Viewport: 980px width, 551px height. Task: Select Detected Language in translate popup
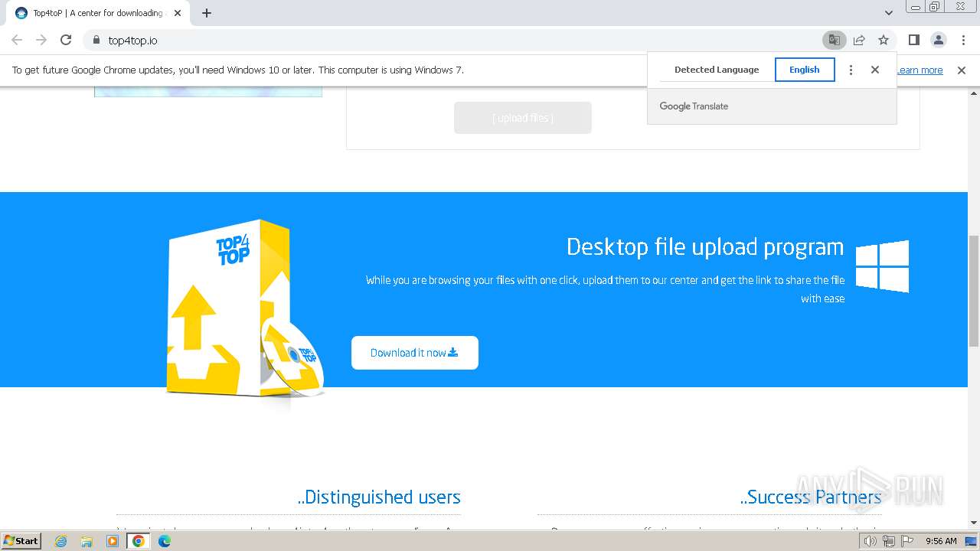[x=717, y=70]
